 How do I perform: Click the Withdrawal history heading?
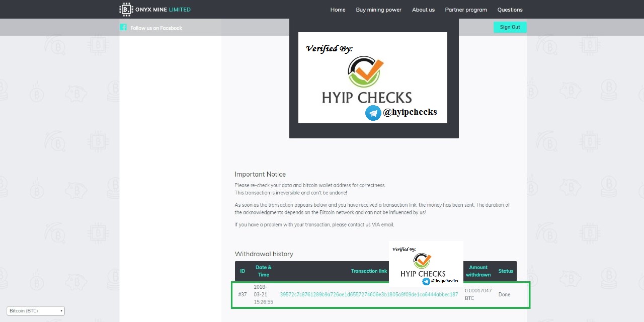coord(264,254)
